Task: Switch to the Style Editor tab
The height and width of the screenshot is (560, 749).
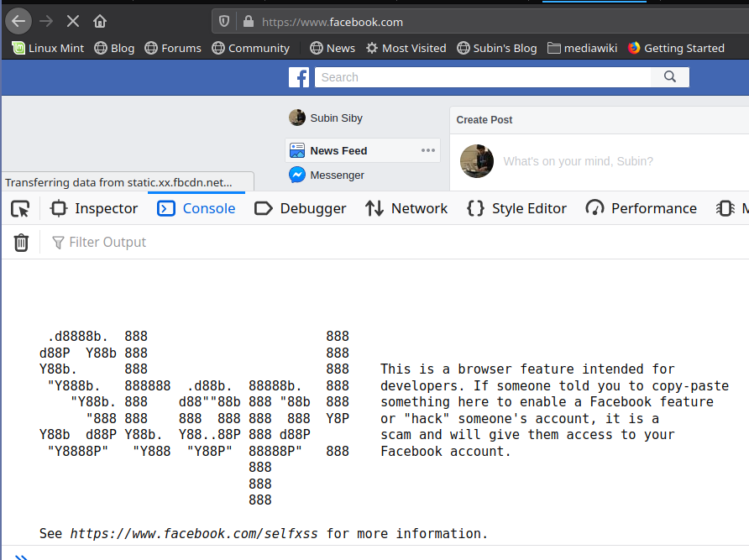Action: 517,208
